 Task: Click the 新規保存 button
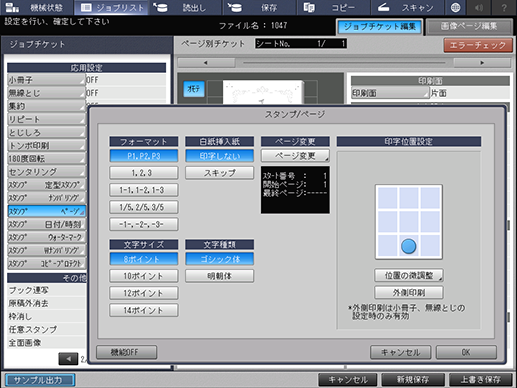(413, 380)
